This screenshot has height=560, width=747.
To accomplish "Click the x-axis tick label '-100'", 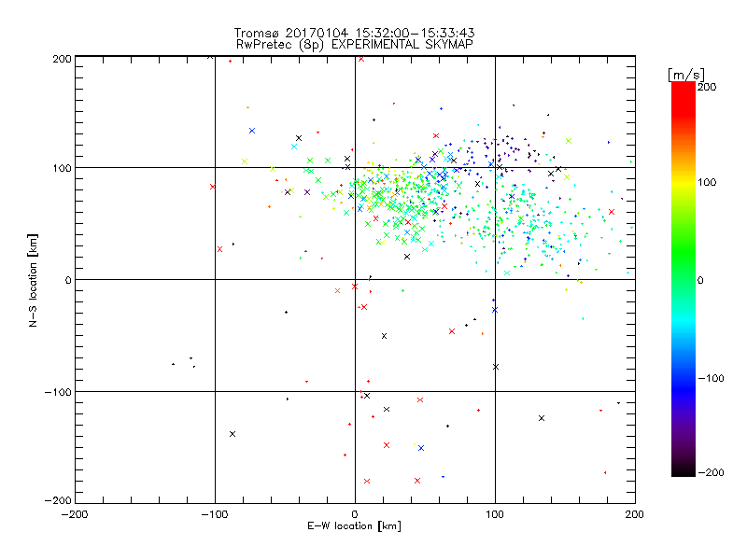I will (x=215, y=514).
